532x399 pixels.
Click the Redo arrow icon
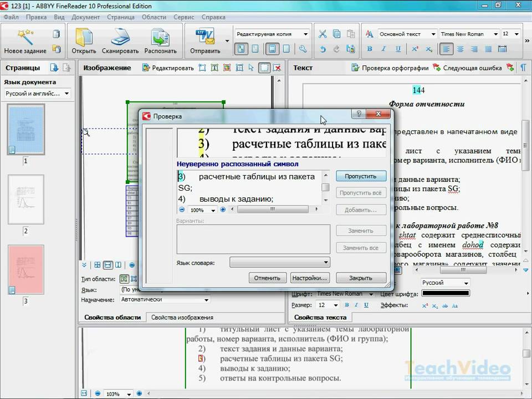click(336, 49)
